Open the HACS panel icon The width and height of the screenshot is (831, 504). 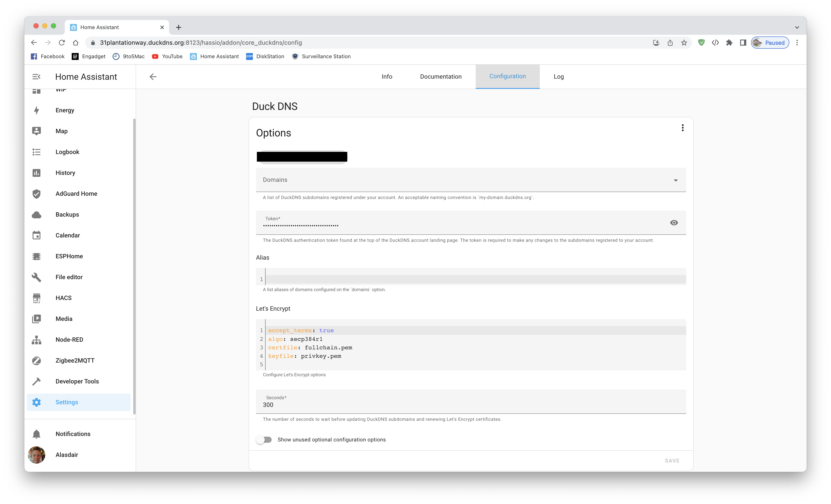pyautogui.click(x=37, y=298)
